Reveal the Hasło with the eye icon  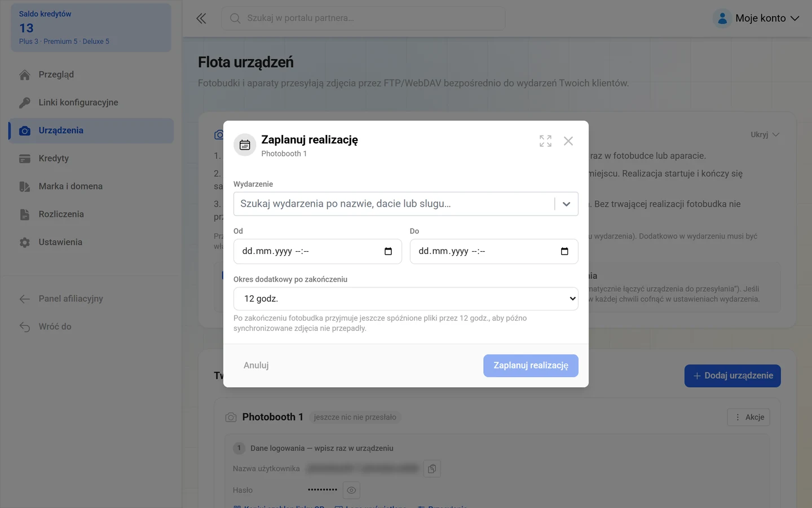tap(351, 490)
